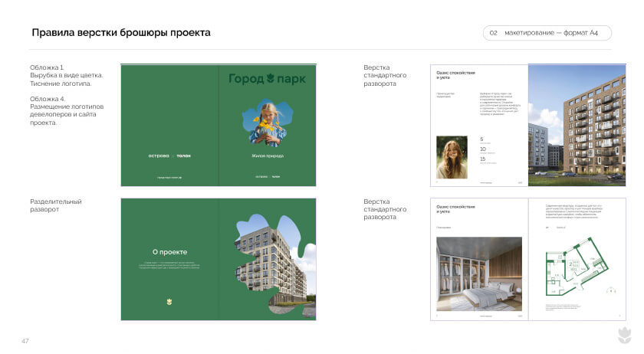Click the title "Правила верстки брошюры проекта"
Screen dimensions: 644x354
[x=121, y=32]
